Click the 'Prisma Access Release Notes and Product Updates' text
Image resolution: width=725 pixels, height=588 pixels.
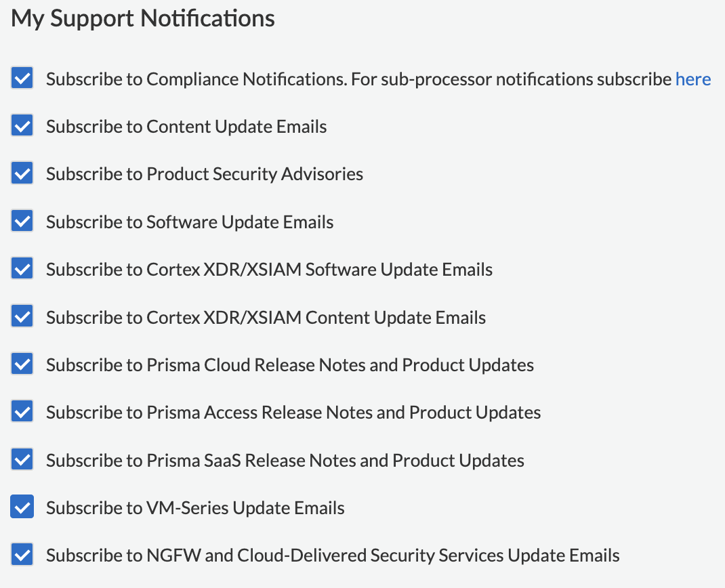tap(344, 413)
